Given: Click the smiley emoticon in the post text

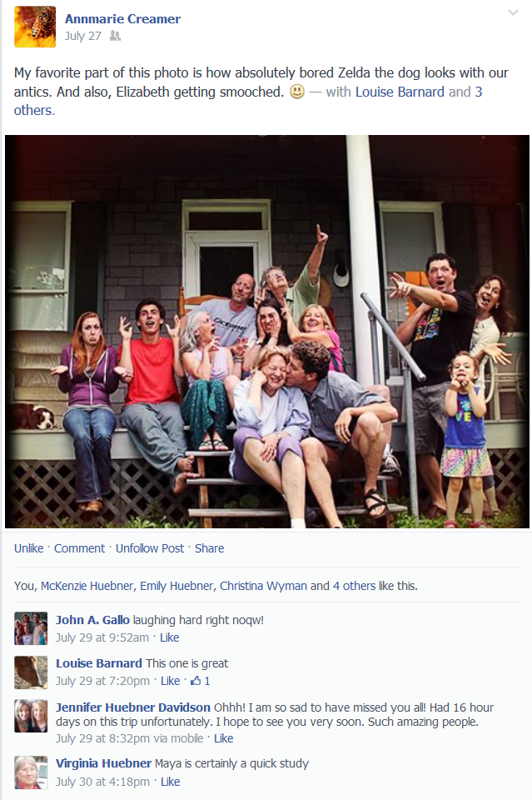Looking at the screenshot, I should click(297, 92).
